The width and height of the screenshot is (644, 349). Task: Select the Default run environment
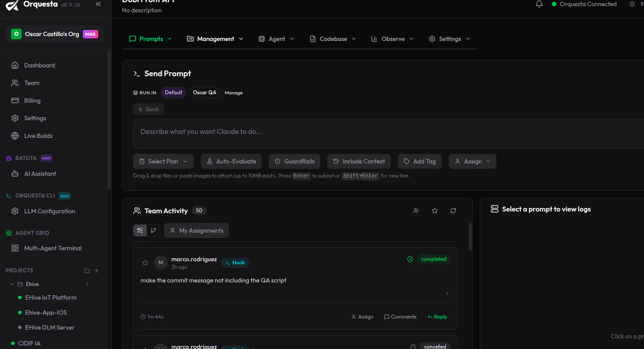pos(174,93)
